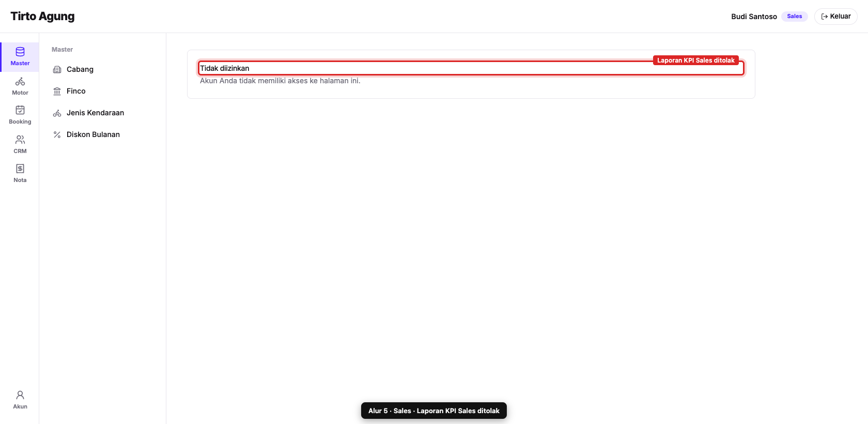Click the Tidak diizinkan heading
Screen dimensions: 868x424
225,68
